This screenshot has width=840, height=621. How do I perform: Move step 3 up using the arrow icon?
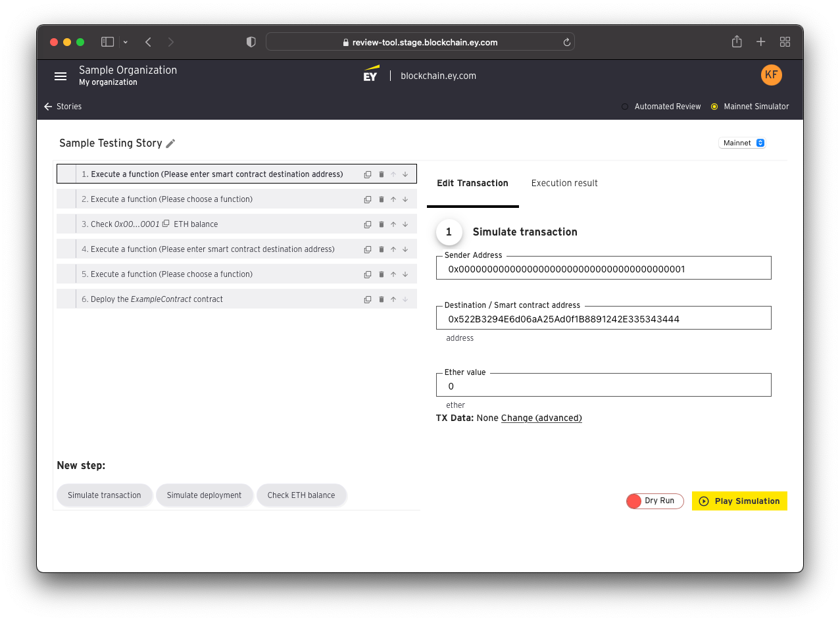click(x=393, y=224)
